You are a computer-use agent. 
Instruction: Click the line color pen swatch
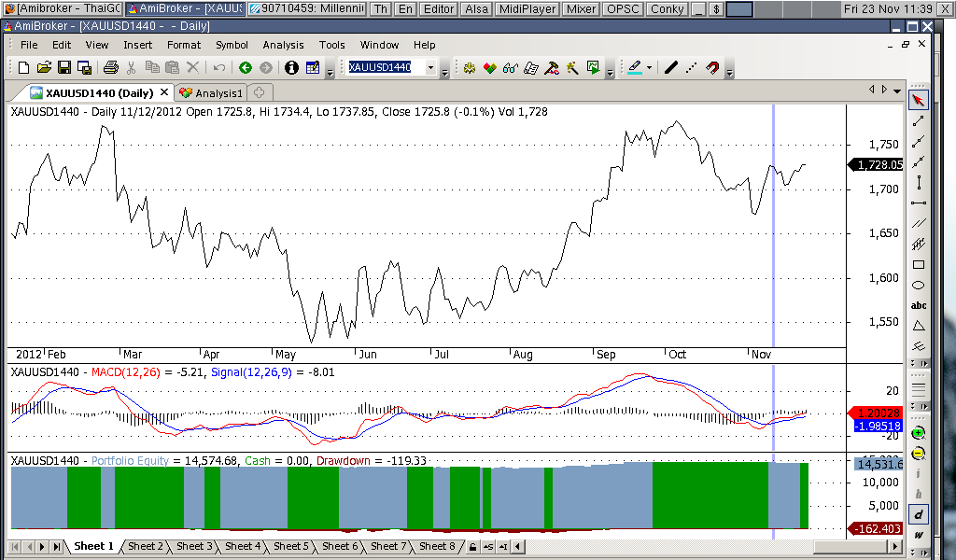pos(634,67)
